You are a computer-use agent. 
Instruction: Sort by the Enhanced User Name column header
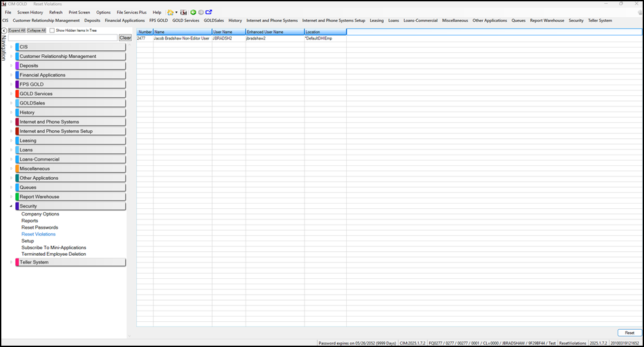tap(275, 32)
